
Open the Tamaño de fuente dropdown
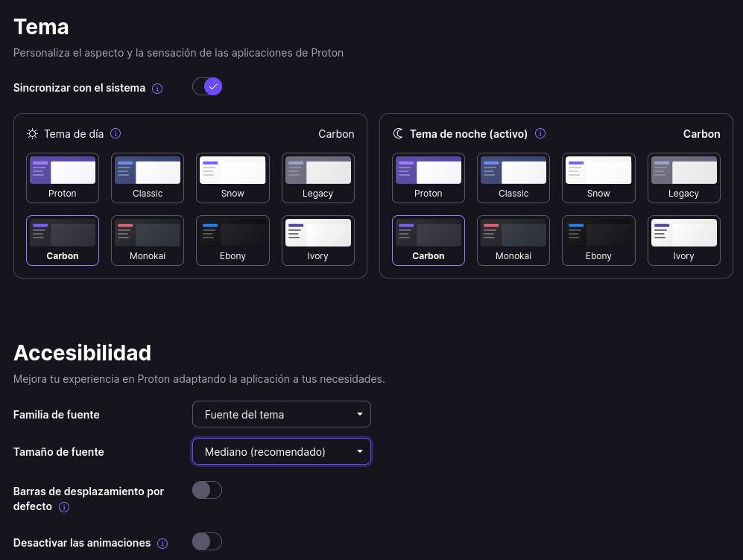coord(282,451)
